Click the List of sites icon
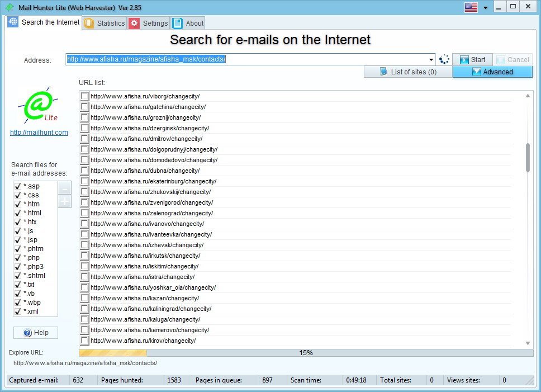Screen dimensions: 541x392 tap(384, 72)
